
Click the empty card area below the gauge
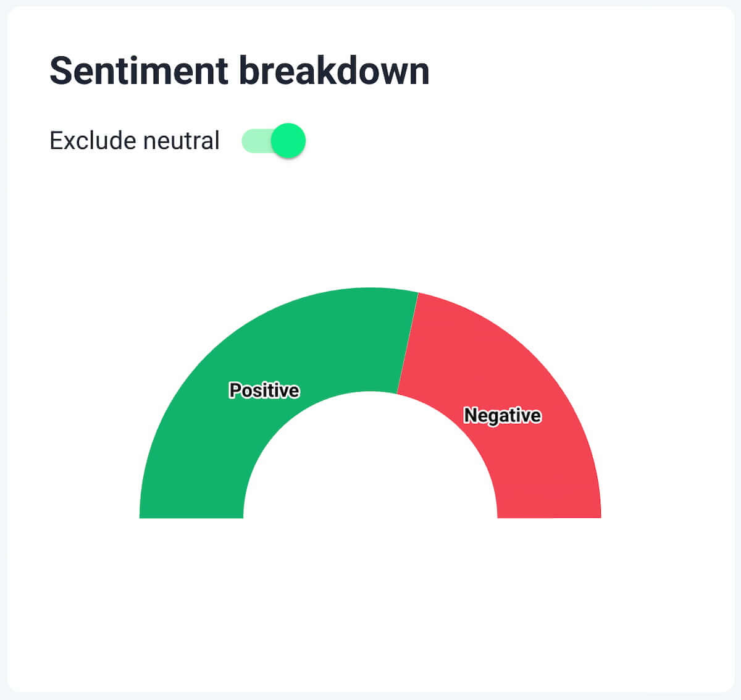coord(371,605)
